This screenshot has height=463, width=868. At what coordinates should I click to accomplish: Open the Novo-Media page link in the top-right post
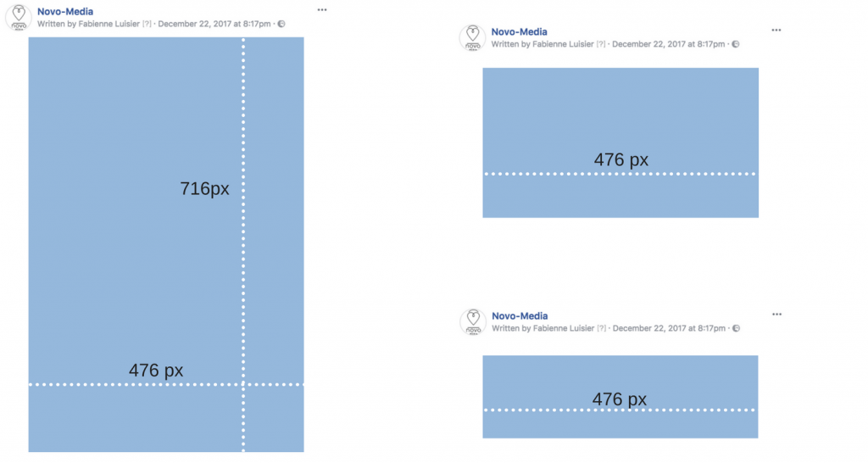click(x=520, y=31)
